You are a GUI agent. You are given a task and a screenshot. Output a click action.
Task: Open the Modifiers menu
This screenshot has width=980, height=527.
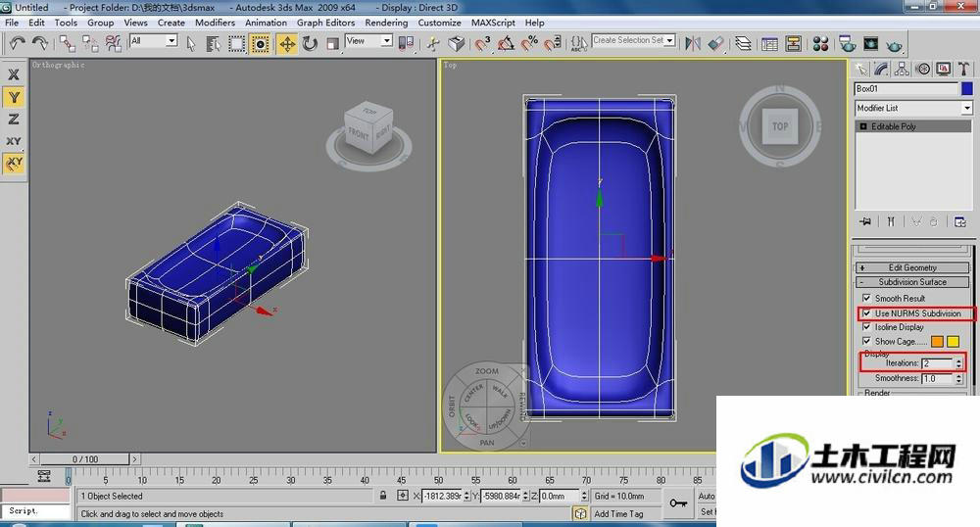pyautogui.click(x=215, y=23)
